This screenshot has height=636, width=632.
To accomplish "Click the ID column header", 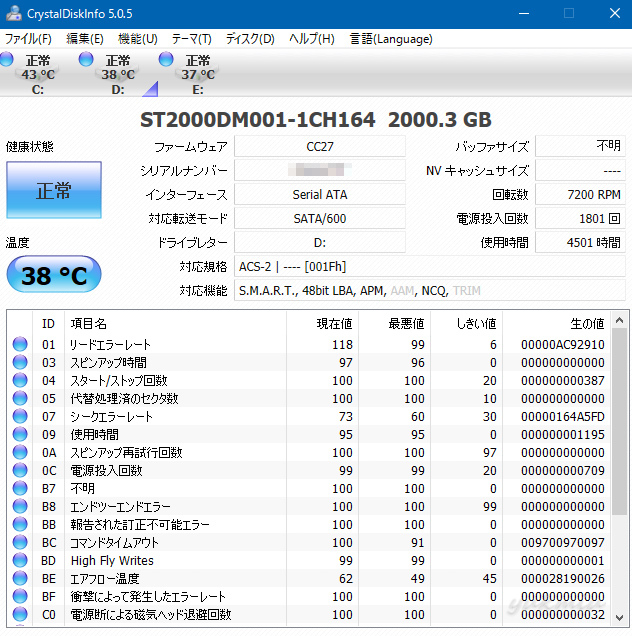I will point(48,323).
